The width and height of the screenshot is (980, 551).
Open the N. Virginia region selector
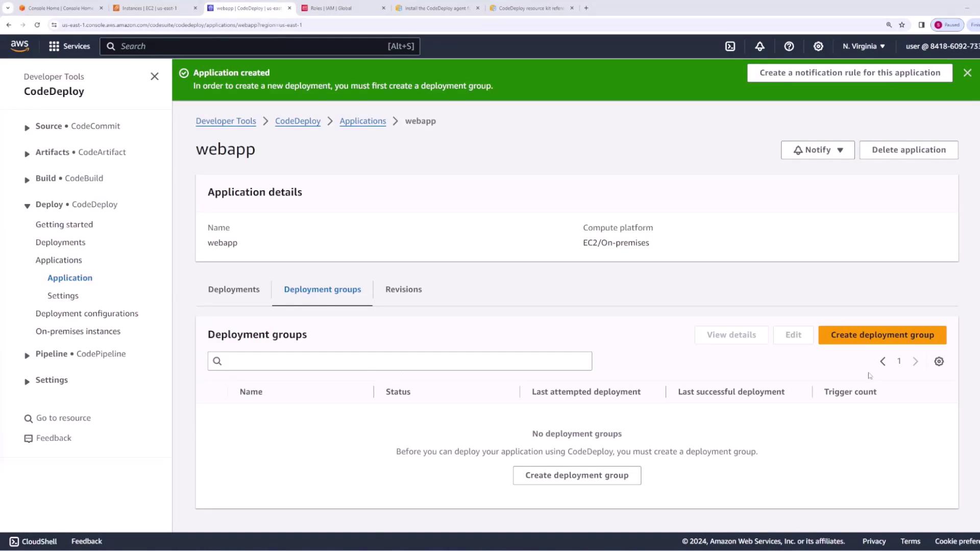pyautogui.click(x=864, y=46)
